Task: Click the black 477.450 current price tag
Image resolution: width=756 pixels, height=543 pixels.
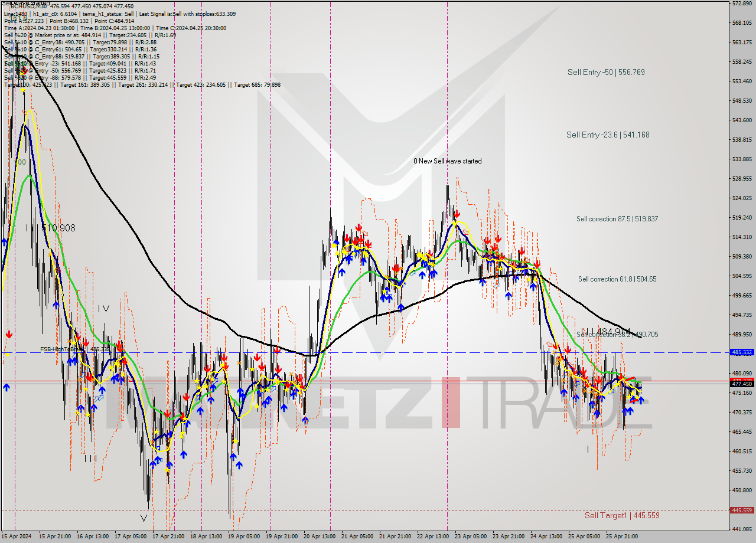Action: (742, 384)
